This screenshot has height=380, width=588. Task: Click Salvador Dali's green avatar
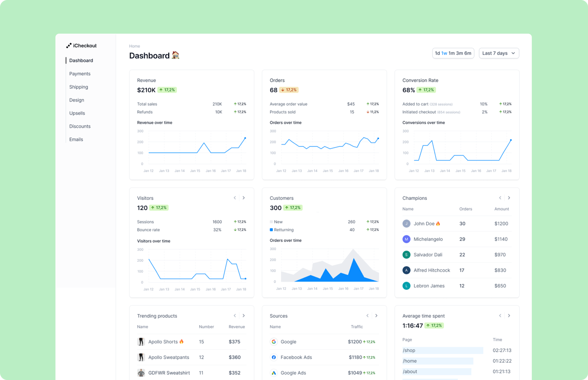point(406,255)
